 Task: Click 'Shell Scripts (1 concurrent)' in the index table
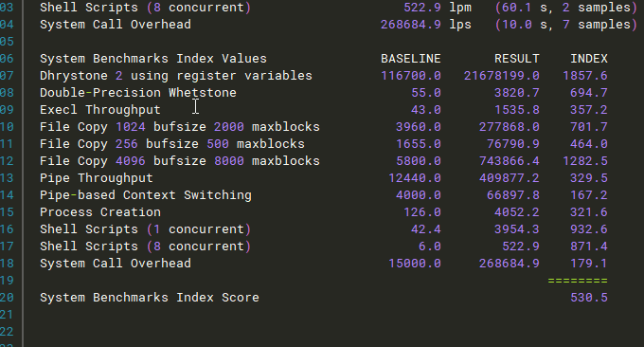point(146,229)
